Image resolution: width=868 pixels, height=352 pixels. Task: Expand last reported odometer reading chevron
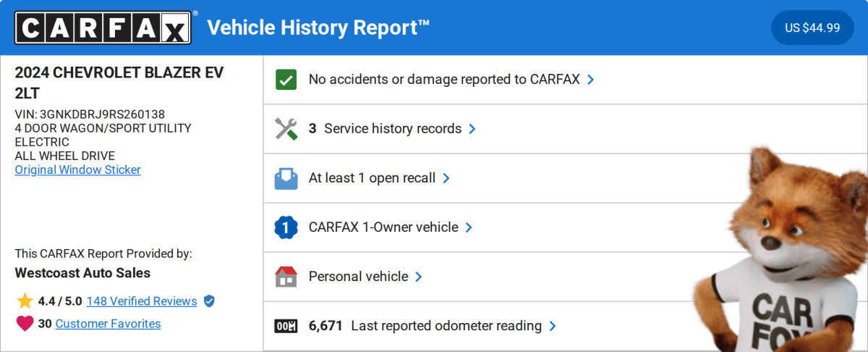(x=553, y=326)
